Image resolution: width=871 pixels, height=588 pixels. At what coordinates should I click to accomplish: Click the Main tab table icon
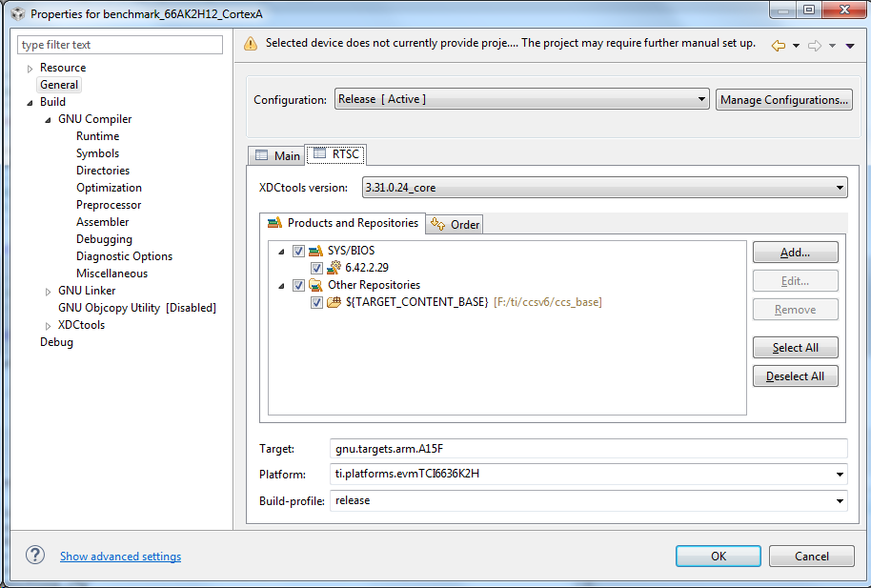pyautogui.click(x=261, y=155)
